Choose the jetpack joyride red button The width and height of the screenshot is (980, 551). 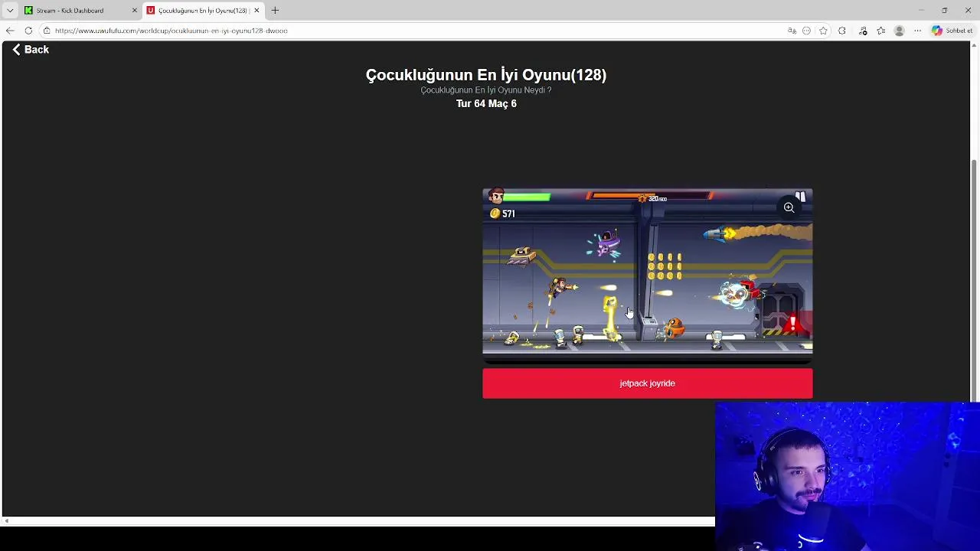coord(647,383)
